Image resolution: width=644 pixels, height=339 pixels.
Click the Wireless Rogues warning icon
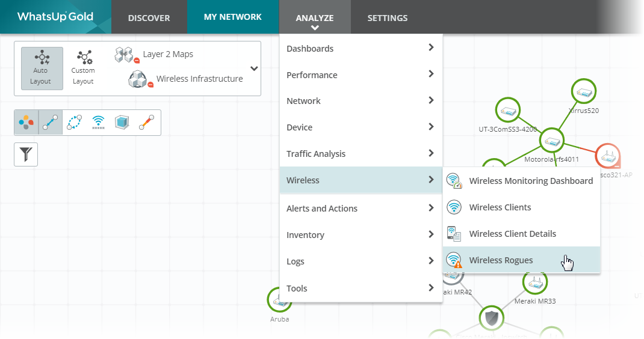pyautogui.click(x=454, y=260)
